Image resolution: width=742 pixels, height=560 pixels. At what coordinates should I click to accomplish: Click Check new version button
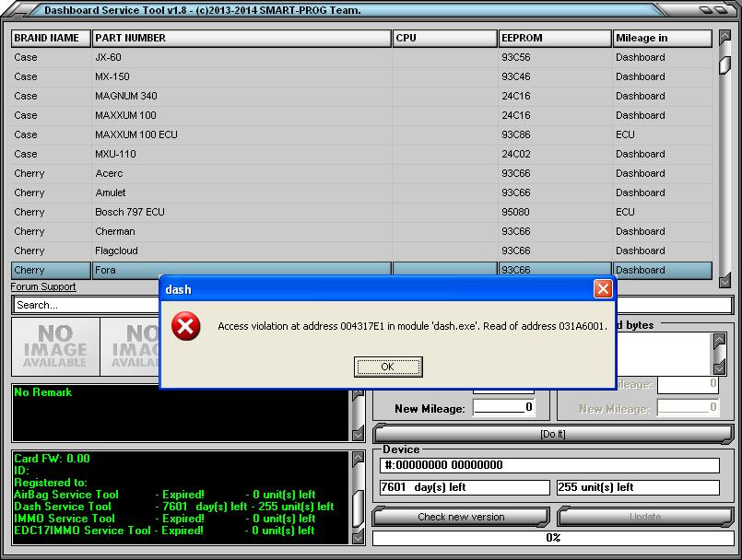(x=461, y=517)
